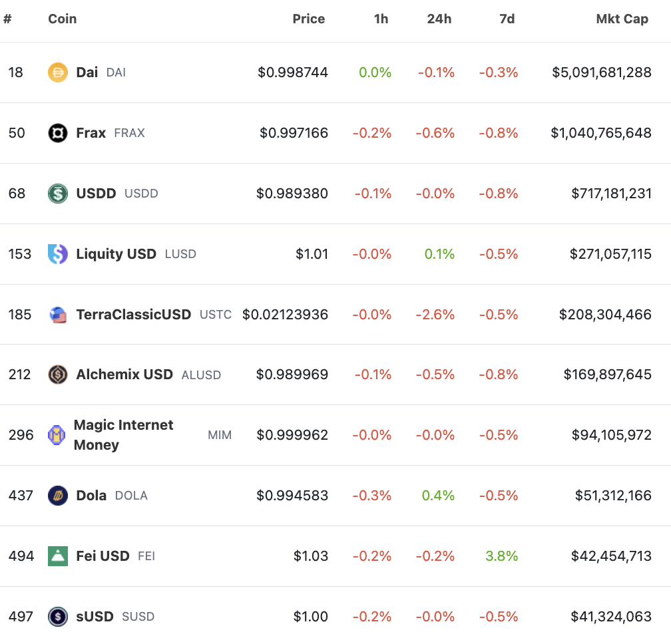Click the sUSD coin logo icon
The height and width of the screenshot is (644, 671).
(x=58, y=617)
